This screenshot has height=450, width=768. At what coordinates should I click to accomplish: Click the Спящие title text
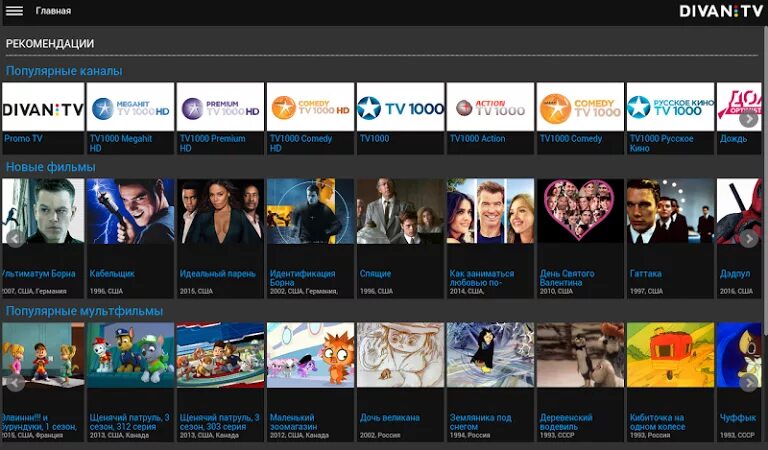tap(375, 273)
